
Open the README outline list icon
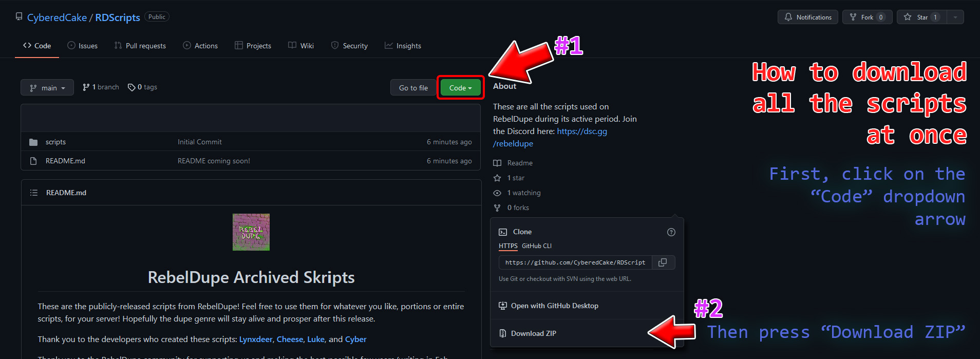coord(34,193)
